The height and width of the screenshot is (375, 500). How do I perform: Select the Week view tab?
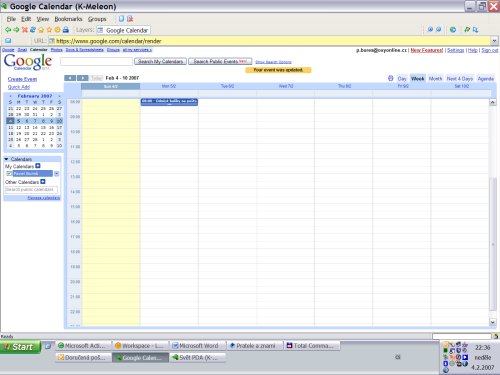coord(418,79)
